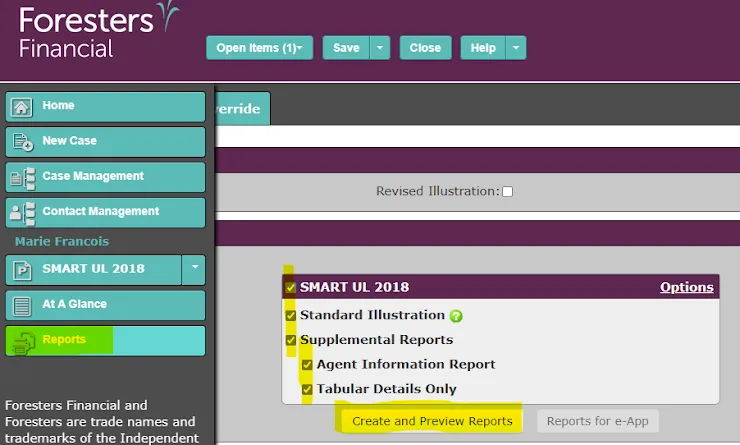This screenshot has height=445, width=740.
Task: Click the Supplemental Reports label
Action: click(377, 340)
